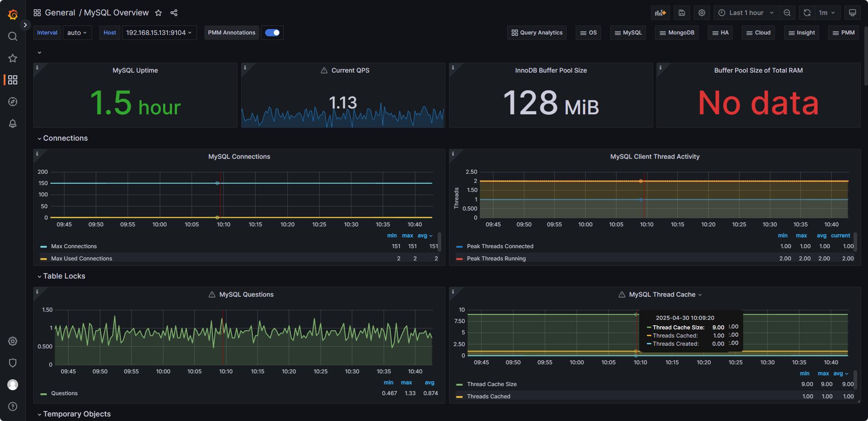The image size is (868, 421).
Task: Collapse the Temporary Objects row
Action: point(74,414)
